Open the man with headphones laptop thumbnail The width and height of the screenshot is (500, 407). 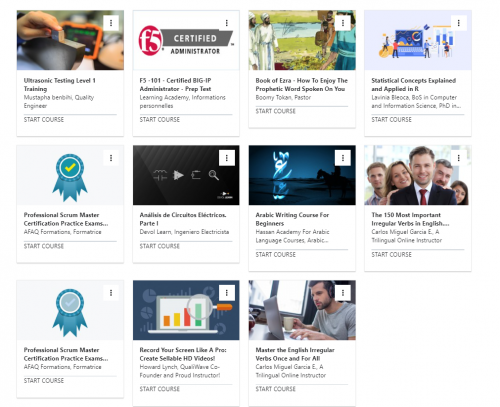tap(302, 310)
